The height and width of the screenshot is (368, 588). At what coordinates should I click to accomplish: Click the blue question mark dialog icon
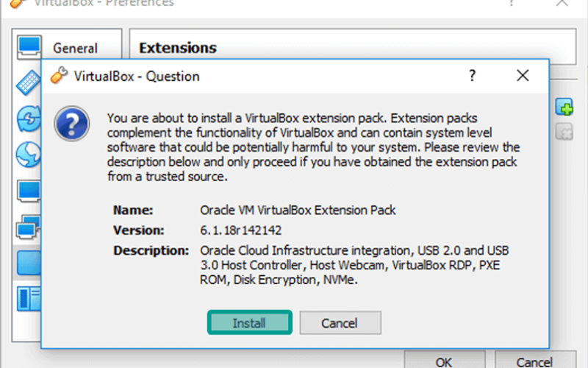[71, 124]
